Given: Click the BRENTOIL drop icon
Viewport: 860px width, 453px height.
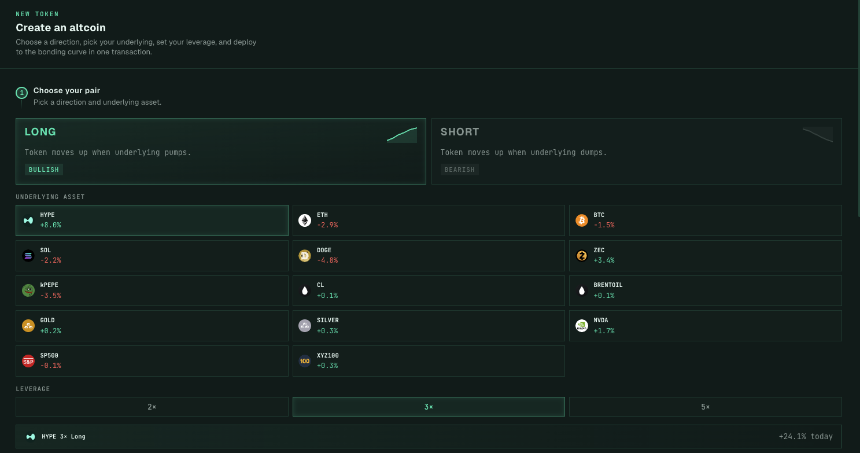Looking at the screenshot, I should click(581, 291).
